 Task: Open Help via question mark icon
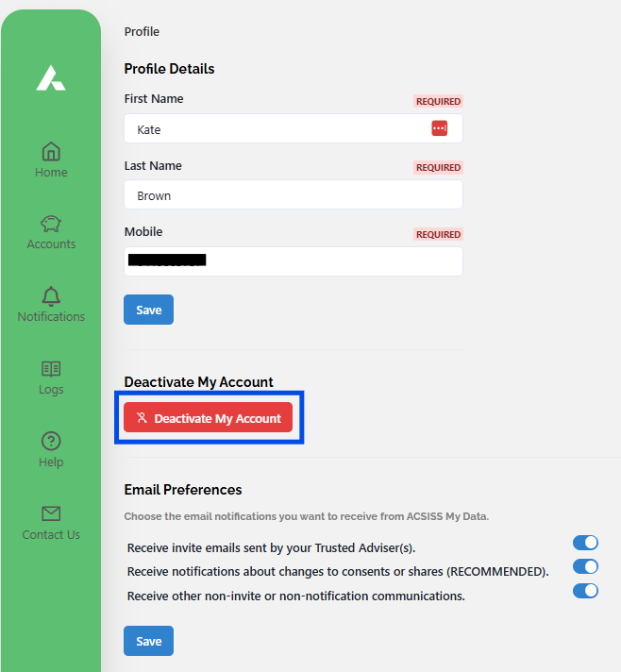(51, 441)
